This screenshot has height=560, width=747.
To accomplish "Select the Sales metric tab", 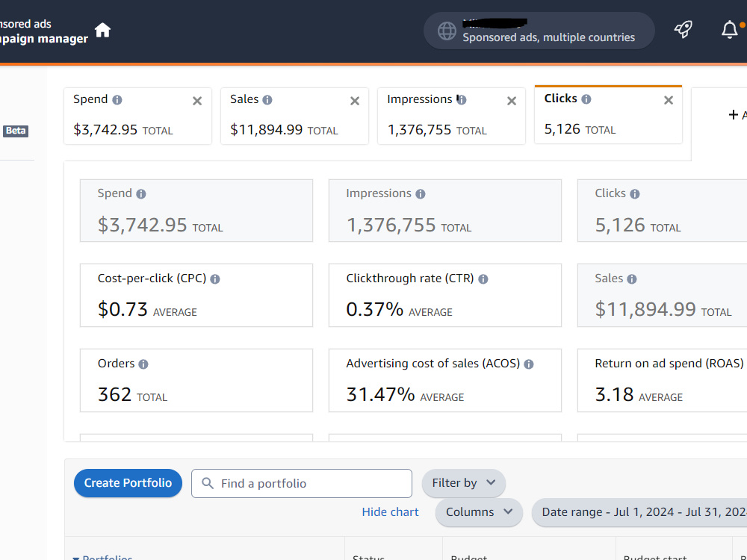I will [x=294, y=116].
